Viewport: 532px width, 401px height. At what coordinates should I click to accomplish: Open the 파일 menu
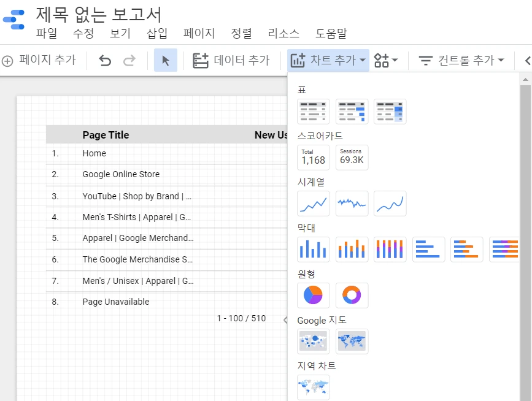(x=47, y=33)
